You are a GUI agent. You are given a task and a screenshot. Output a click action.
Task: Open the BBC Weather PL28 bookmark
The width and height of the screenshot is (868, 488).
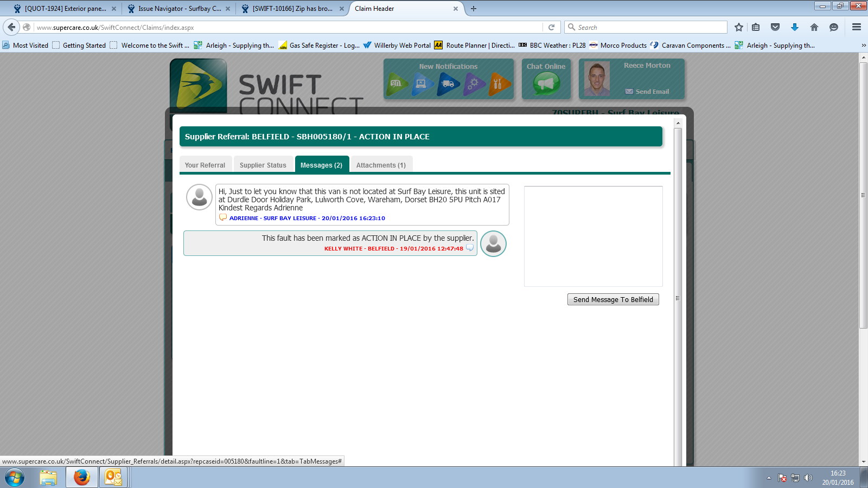pos(552,46)
